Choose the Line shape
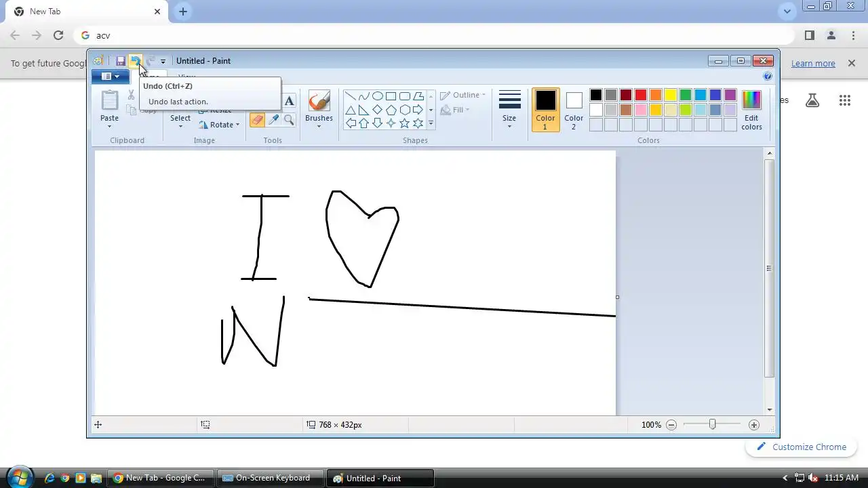This screenshot has width=868, height=488. click(x=351, y=96)
